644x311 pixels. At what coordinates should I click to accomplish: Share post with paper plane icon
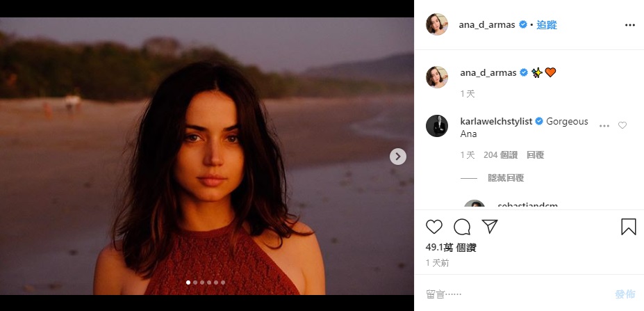pyautogui.click(x=490, y=226)
